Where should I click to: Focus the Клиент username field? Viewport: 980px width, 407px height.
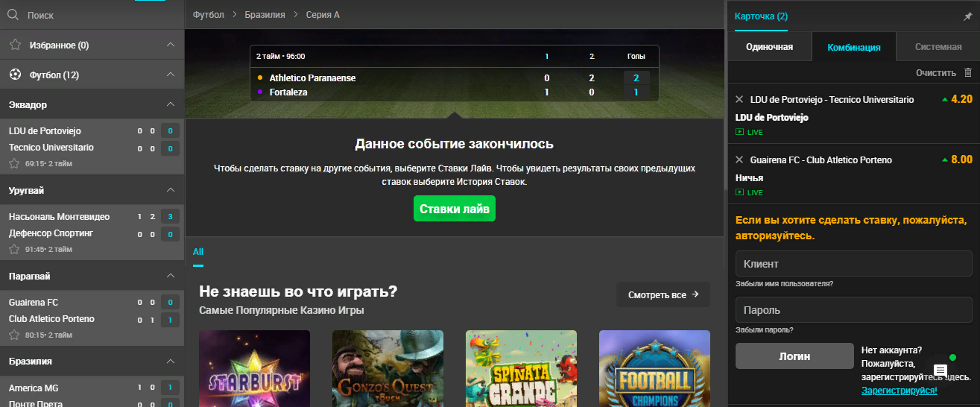click(854, 264)
